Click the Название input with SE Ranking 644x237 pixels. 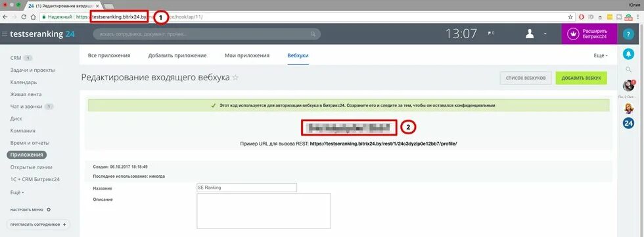247,188
